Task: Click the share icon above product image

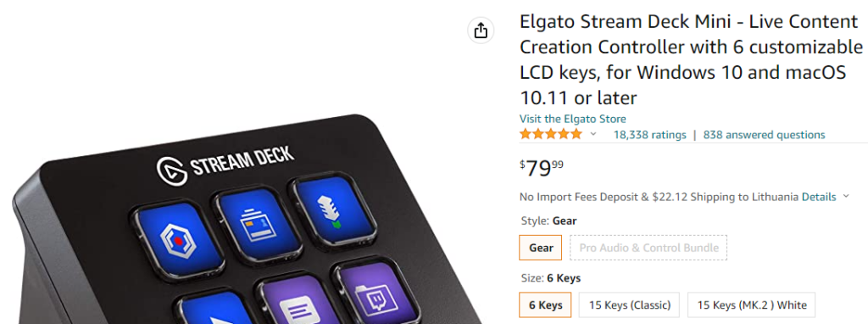Action: pos(481,31)
